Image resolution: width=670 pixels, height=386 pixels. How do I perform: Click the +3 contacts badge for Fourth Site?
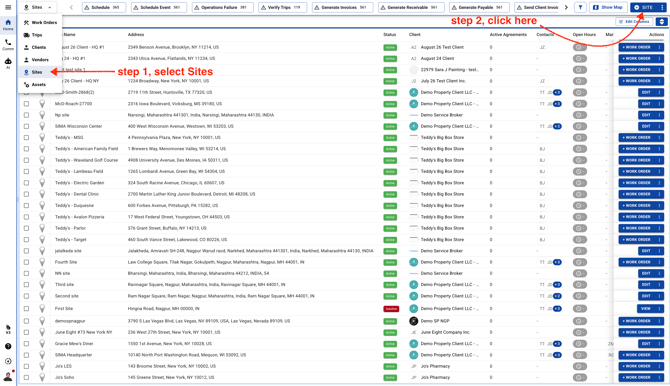(557, 262)
